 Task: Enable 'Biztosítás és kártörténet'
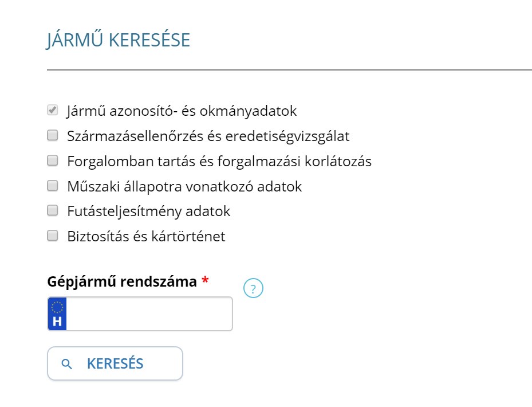pos(53,233)
